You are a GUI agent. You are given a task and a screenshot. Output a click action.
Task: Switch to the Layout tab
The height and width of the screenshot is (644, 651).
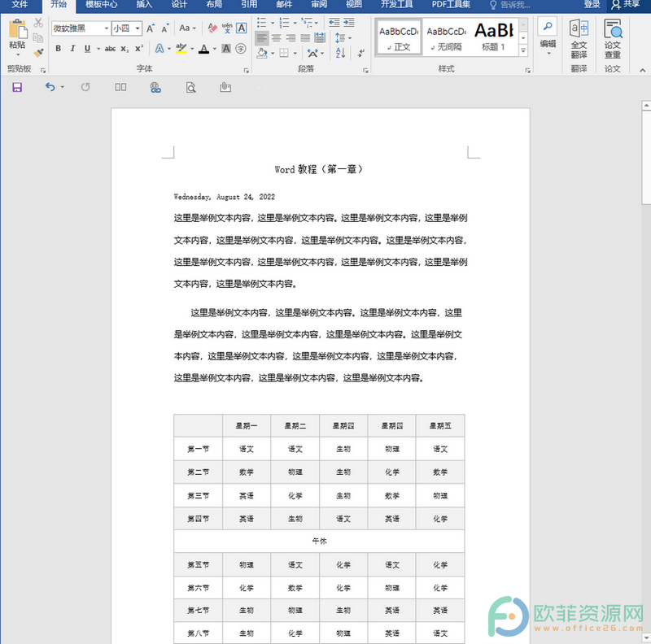tap(214, 5)
